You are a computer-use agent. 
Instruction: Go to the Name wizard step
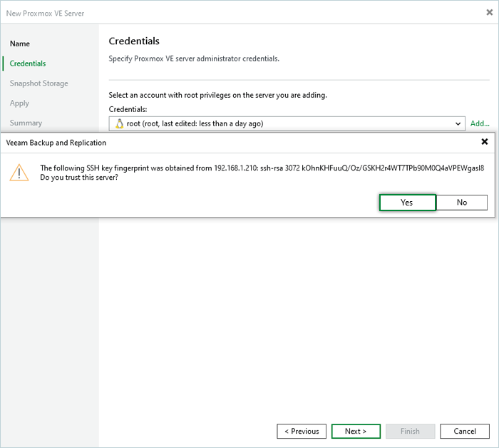click(20, 44)
